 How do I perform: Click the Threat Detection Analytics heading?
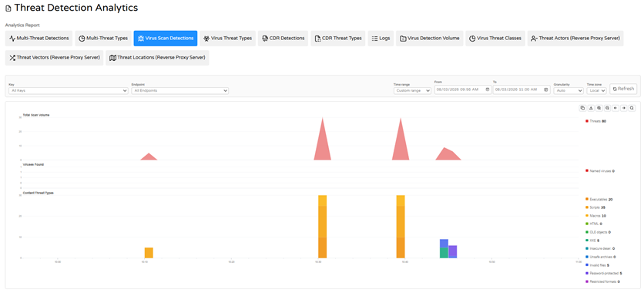[x=76, y=8]
